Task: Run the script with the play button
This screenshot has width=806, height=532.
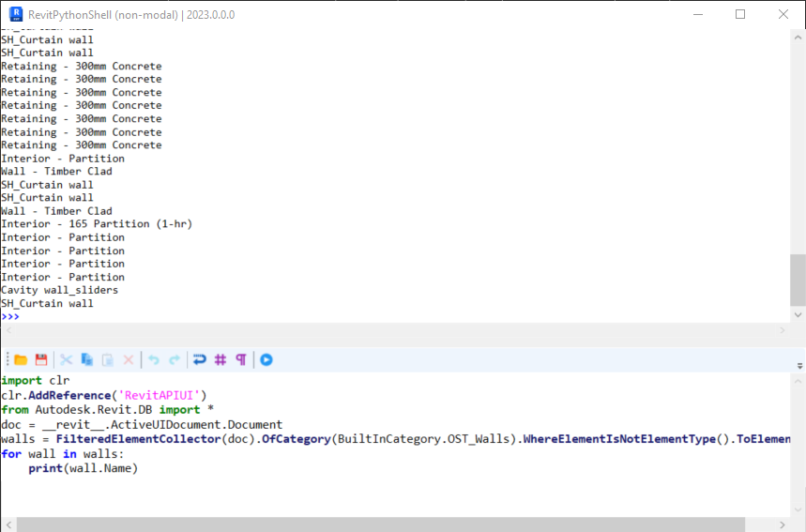Action: pyautogui.click(x=266, y=359)
